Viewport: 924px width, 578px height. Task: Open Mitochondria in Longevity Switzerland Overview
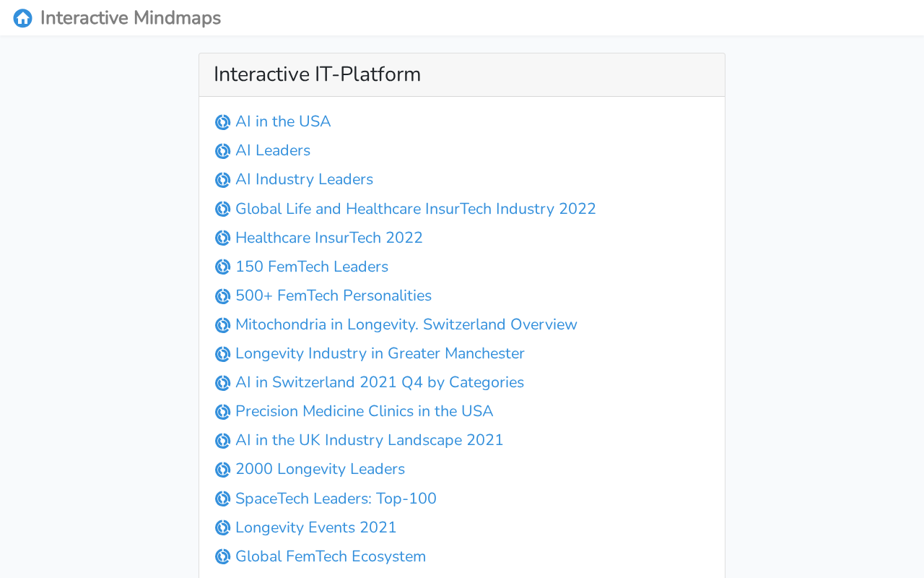click(406, 324)
